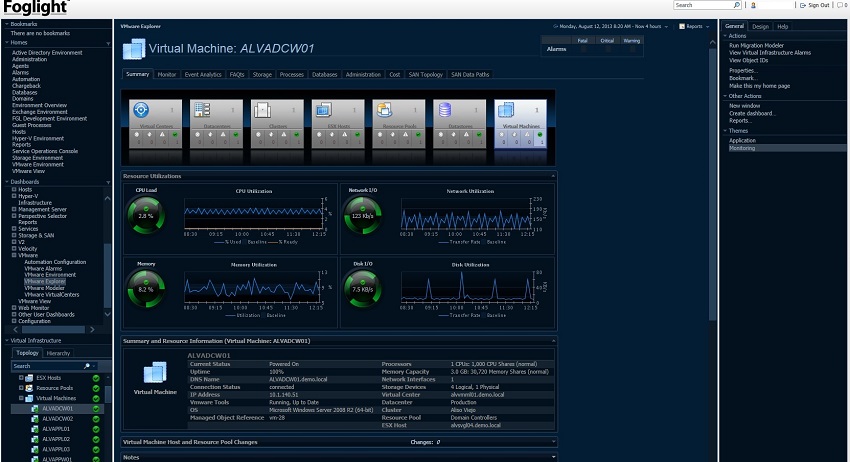Expand the Notes panel

coord(553,457)
